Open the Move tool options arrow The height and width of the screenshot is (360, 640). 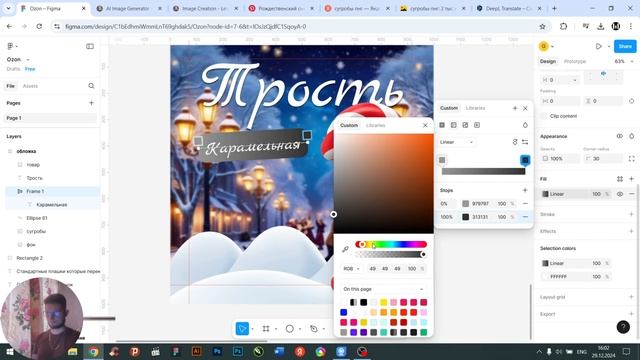(253, 329)
